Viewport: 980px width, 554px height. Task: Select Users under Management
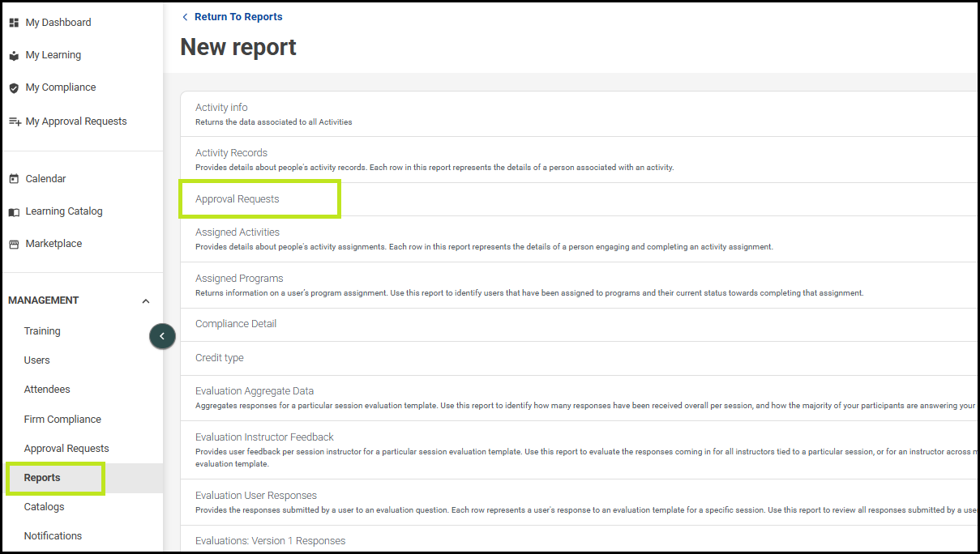coord(36,360)
